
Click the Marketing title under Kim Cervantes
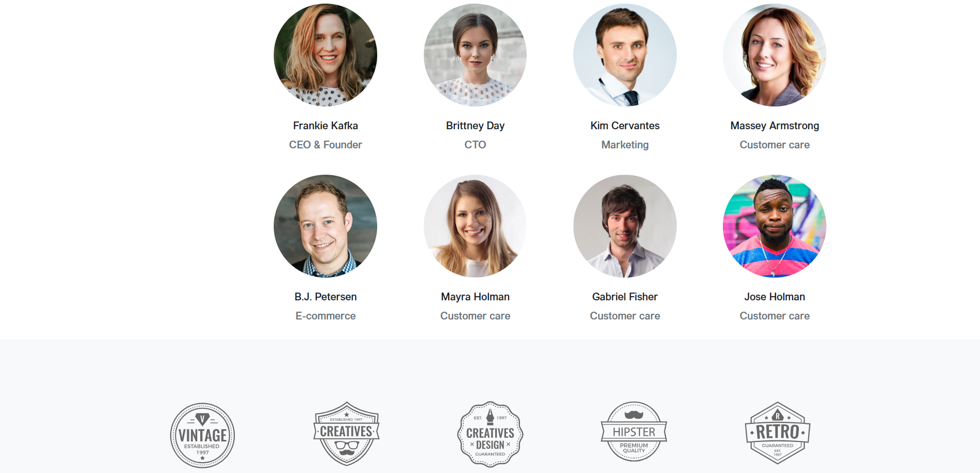(x=625, y=145)
